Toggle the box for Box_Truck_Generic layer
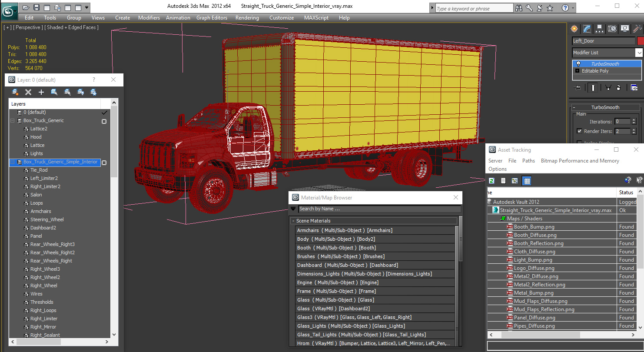Image resolution: width=644 pixels, height=352 pixels. (x=104, y=121)
